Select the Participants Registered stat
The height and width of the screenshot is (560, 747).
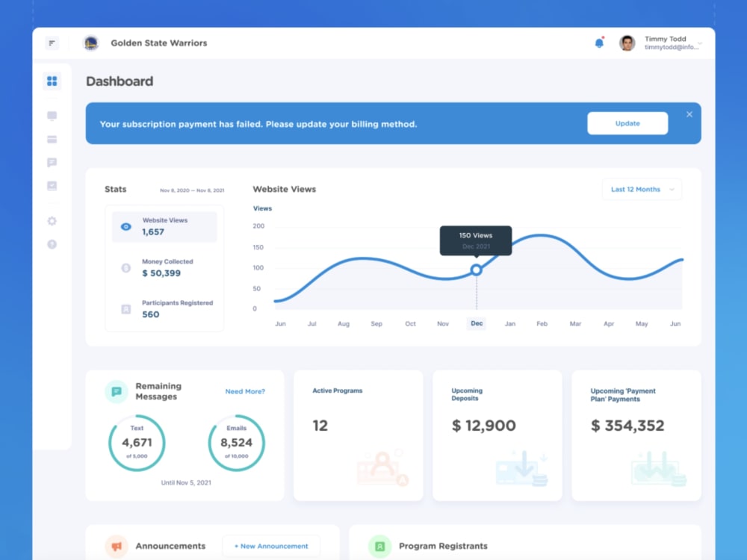pos(164,308)
